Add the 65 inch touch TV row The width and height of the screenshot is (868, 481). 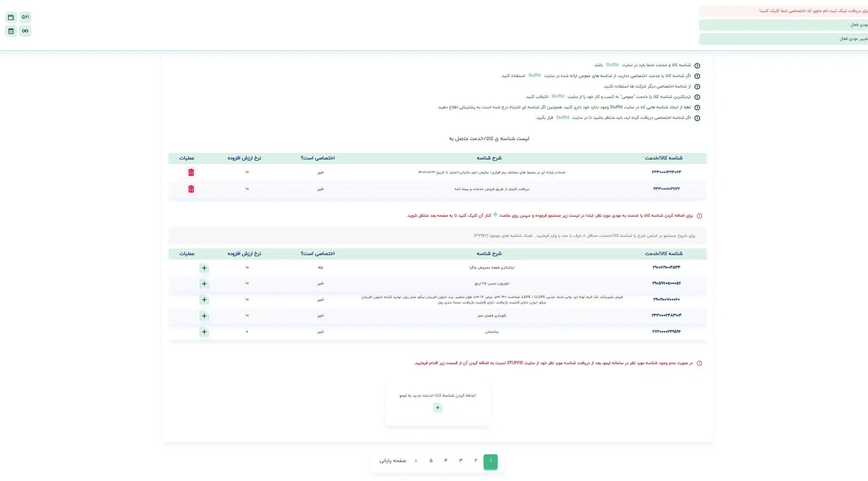click(204, 284)
